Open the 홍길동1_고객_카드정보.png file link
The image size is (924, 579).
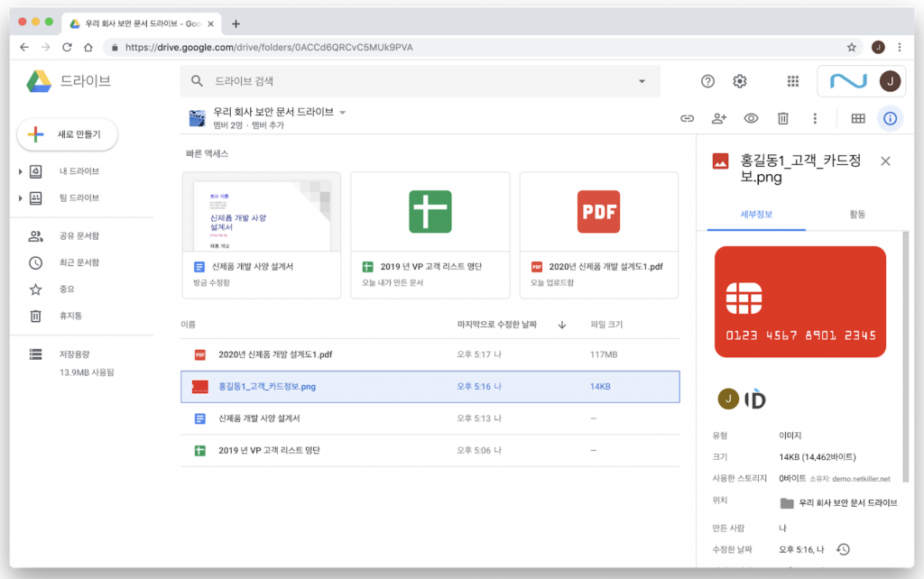pyautogui.click(x=271, y=386)
